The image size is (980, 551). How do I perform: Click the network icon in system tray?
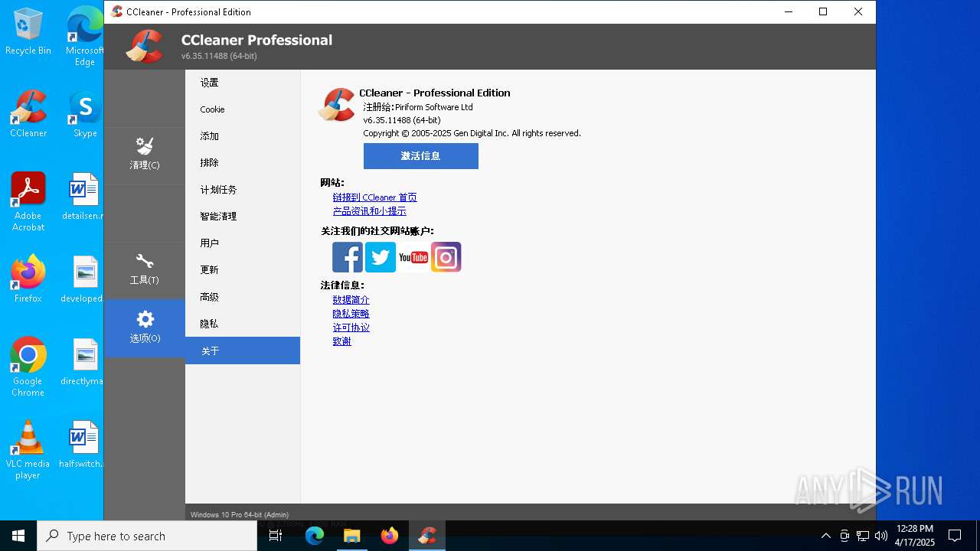point(863,536)
